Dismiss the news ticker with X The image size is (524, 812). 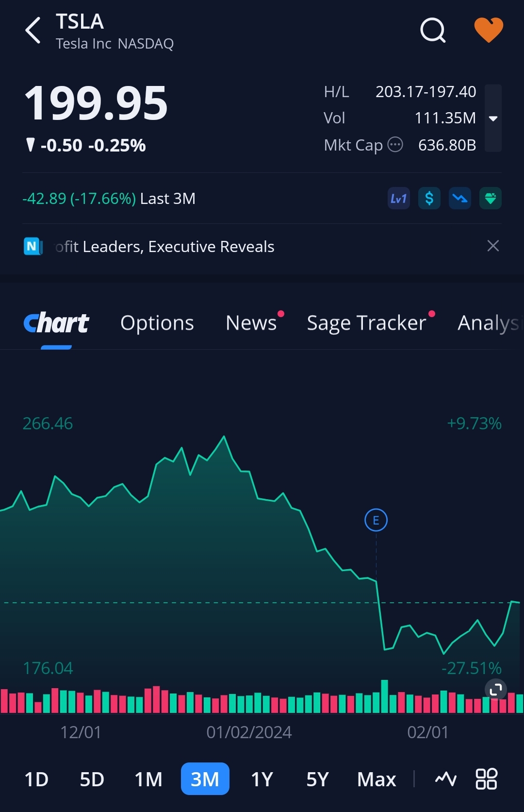pyautogui.click(x=493, y=246)
